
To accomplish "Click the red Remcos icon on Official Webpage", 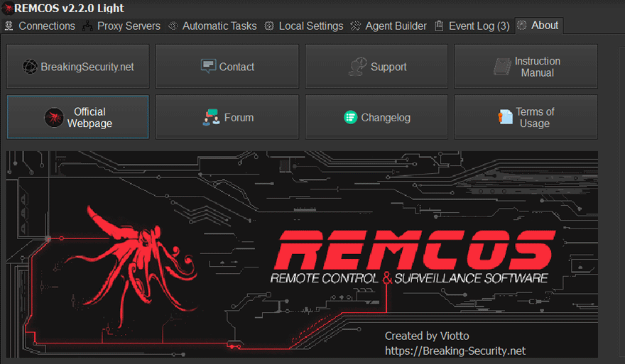I will point(54,118).
